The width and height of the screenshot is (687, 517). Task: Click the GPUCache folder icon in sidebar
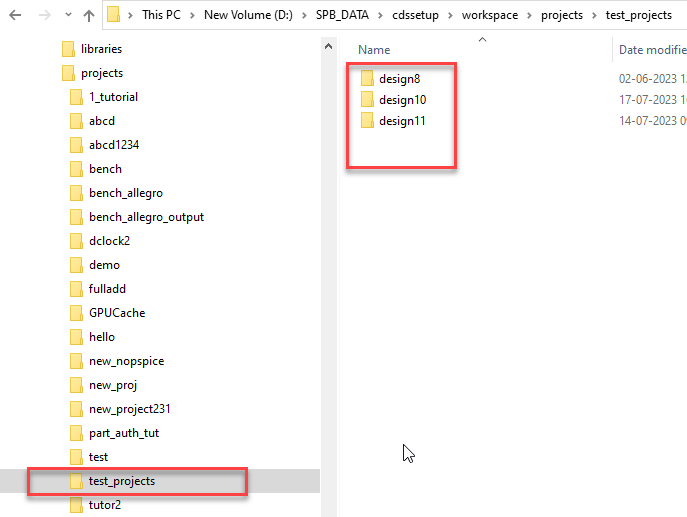click(x=76, y=313)
